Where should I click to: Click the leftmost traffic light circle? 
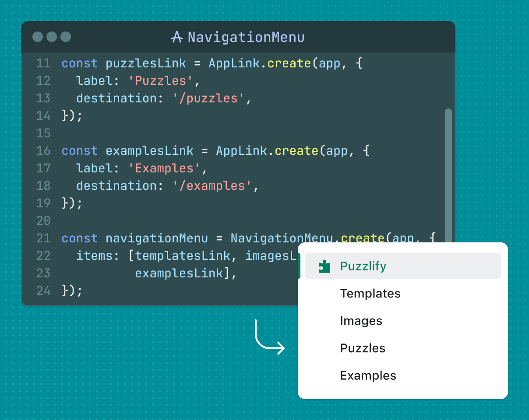coord(38,37)
